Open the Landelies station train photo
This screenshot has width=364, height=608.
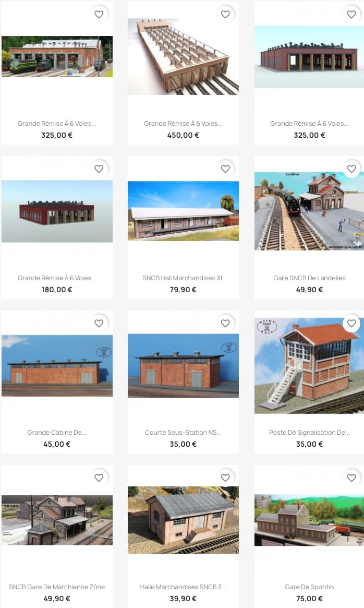[309, 211]
